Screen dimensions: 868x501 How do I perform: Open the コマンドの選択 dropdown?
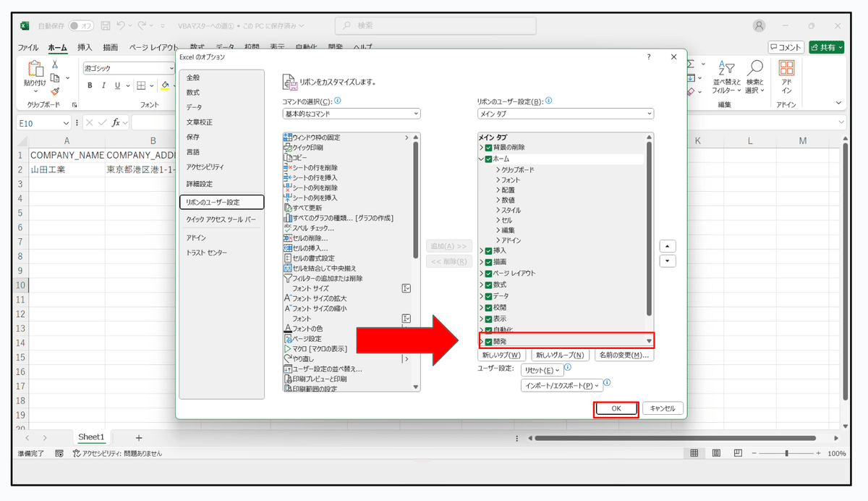352,114
